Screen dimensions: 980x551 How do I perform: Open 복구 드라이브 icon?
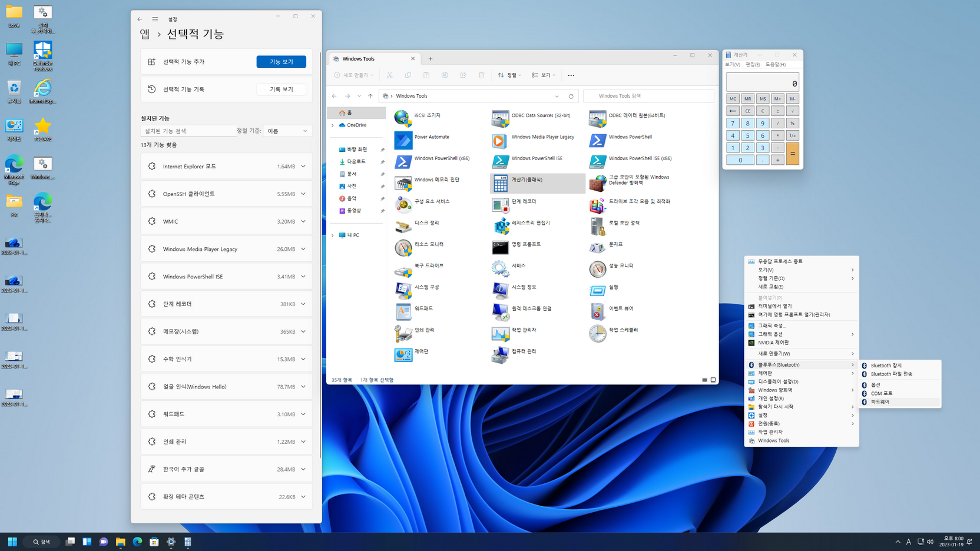pos(403,268)
